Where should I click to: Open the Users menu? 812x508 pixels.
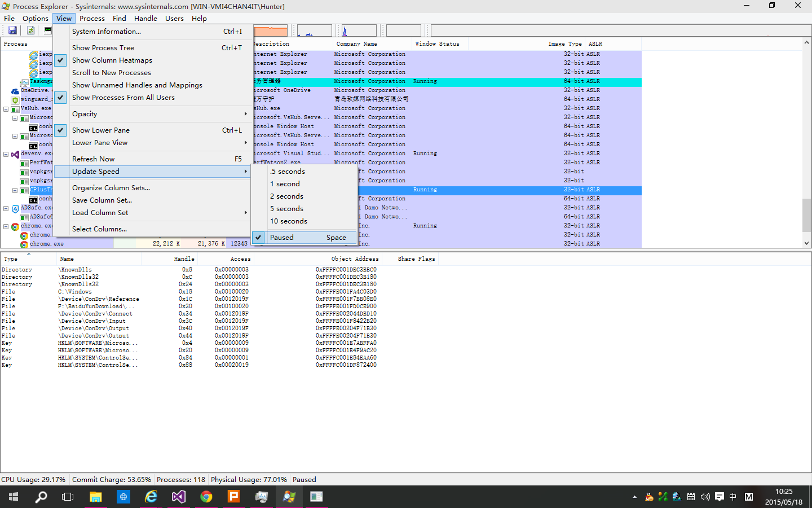174,18
